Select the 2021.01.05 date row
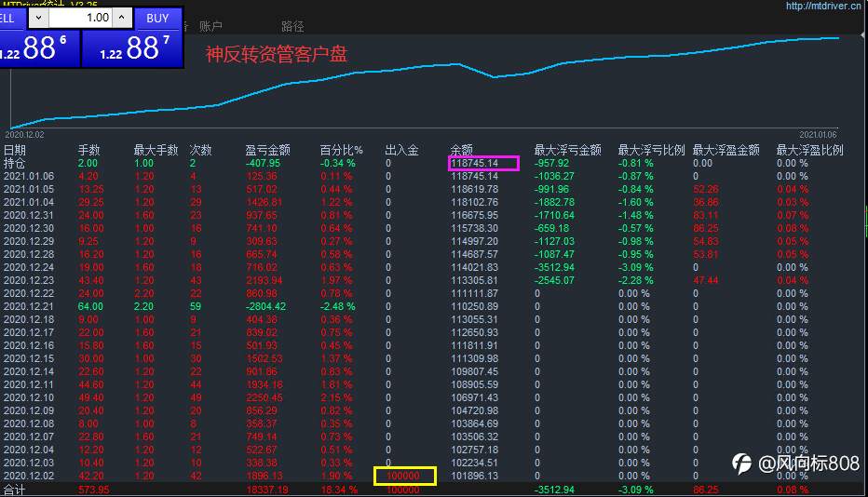 click(29, 189)
